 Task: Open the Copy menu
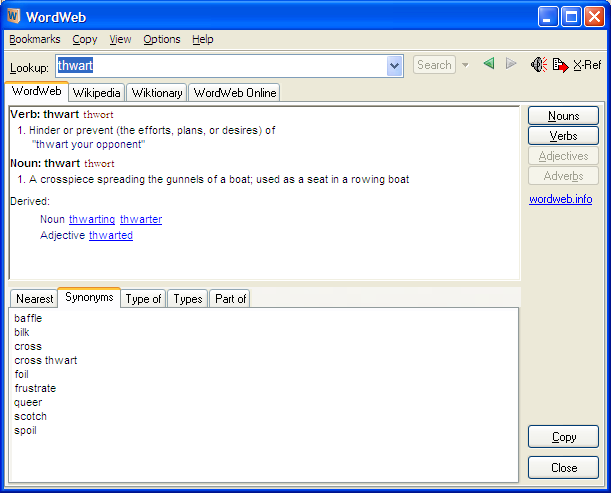coord(85,39)
